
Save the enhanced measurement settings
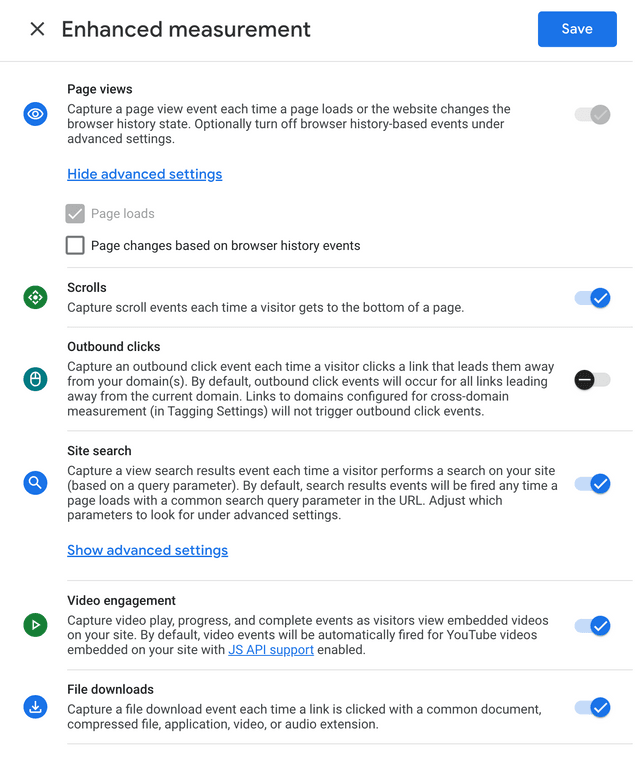click(576, 29)
